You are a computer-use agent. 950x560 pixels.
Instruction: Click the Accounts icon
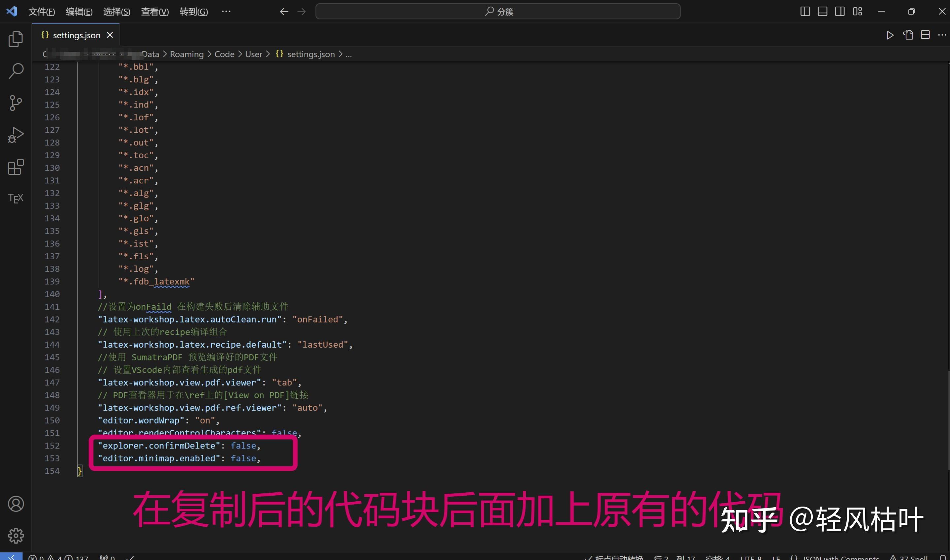click(16, 504)
